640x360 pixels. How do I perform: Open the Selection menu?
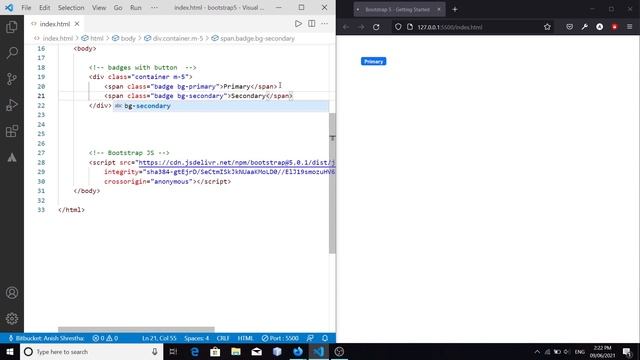point(71,8)
